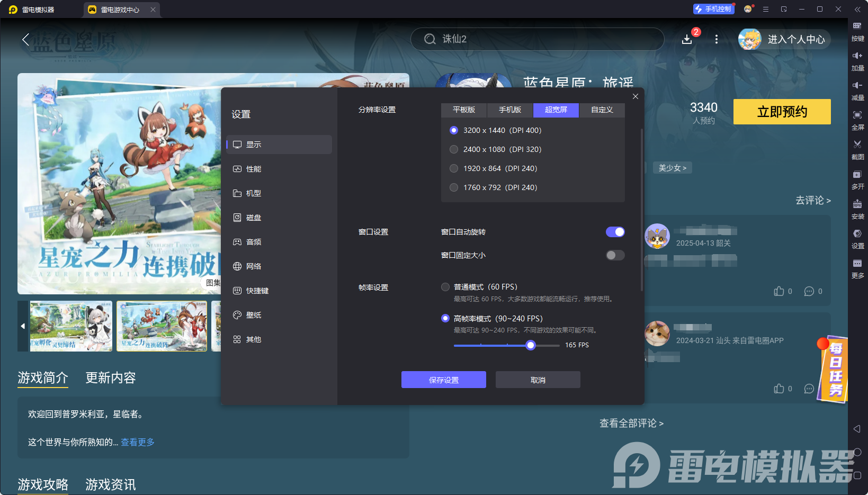Switch to the 游戏资讯 tab
868x495 pixels.
tap(111, 484)
